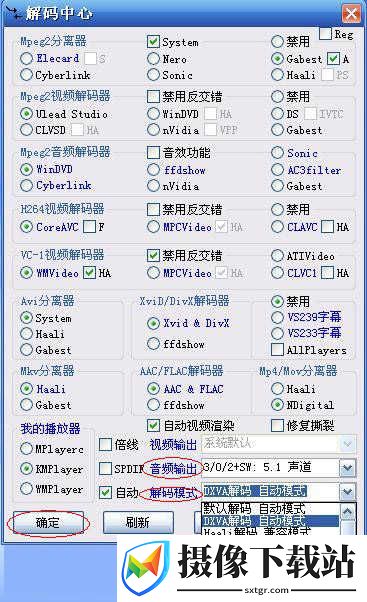Screen dimensions: 367x602
Task: Click dropdown list scrollbar up arrow
Action: [x=347, y=511]
